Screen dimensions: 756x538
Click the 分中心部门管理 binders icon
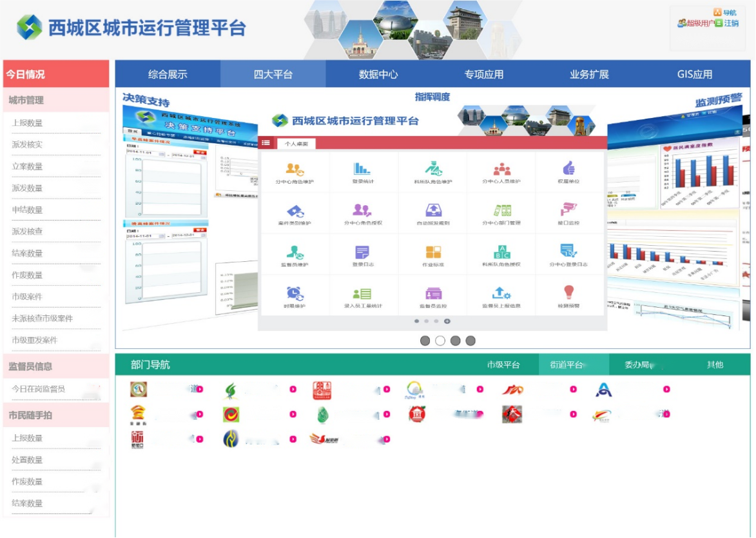501,210
